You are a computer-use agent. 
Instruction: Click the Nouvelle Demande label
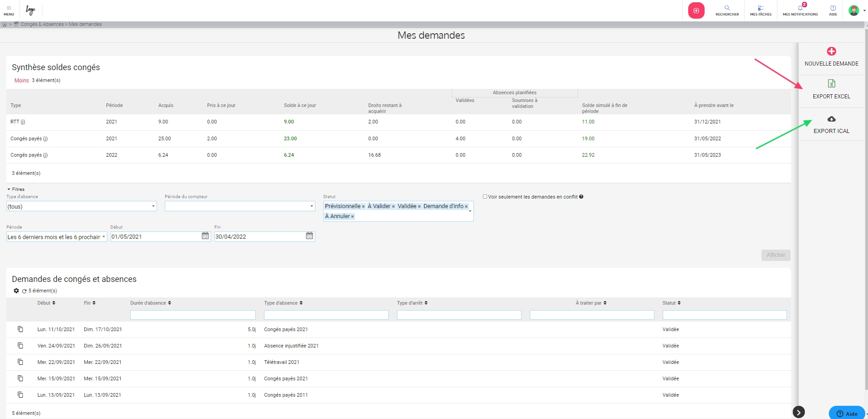coord(832,64)
